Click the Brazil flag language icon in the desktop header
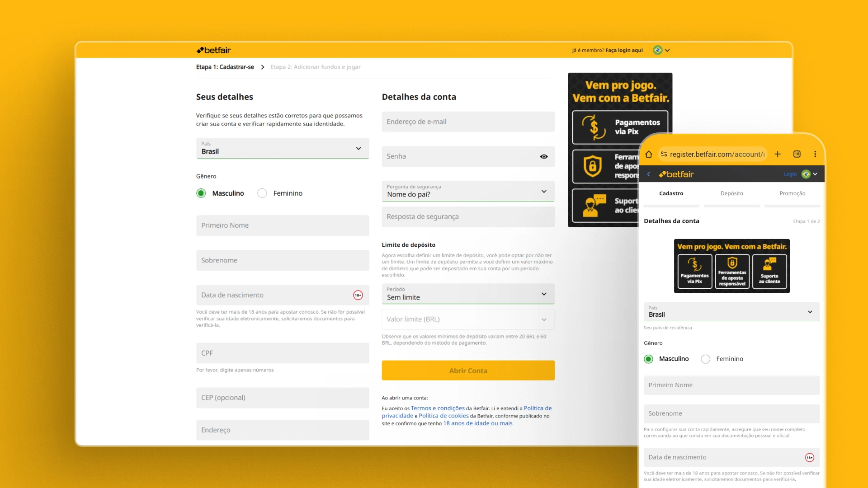 (x=658, y=50)
